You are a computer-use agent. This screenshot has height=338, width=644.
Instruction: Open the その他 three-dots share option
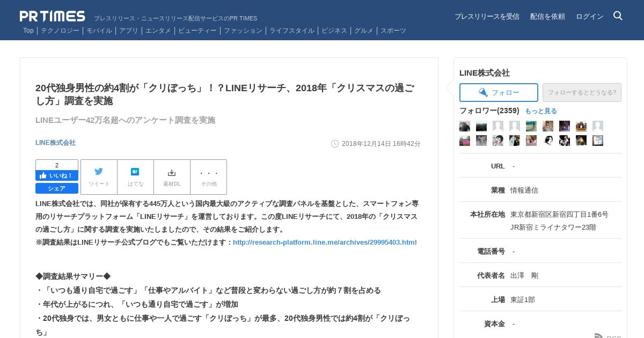click(208, 177)
